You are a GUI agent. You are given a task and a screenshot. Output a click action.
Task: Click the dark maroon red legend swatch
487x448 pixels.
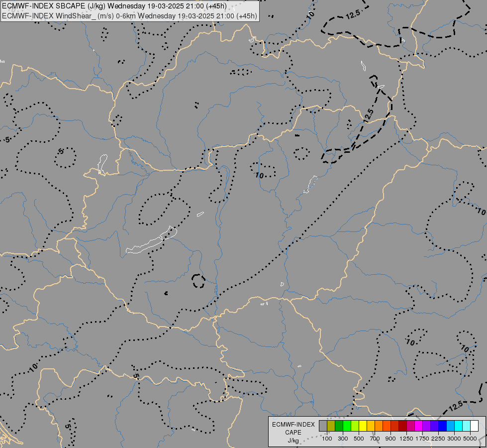coord(403,426)
